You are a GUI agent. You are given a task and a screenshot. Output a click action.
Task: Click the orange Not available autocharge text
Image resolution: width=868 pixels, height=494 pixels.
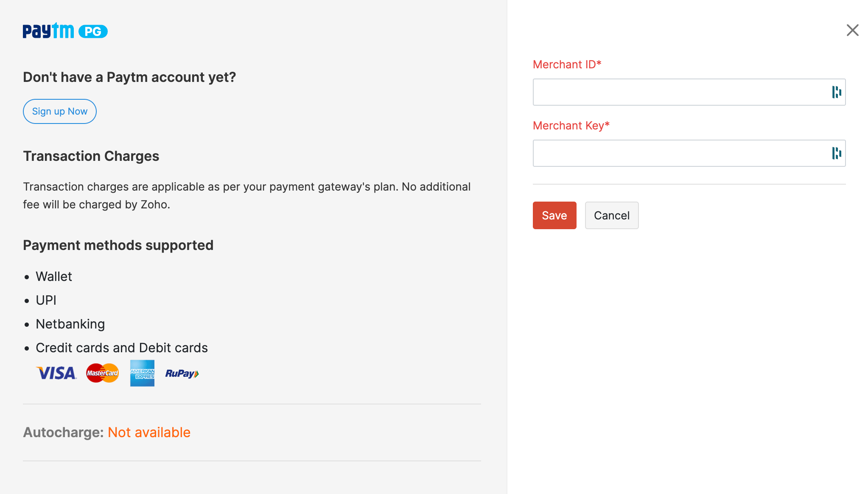[x=148, y=432]
